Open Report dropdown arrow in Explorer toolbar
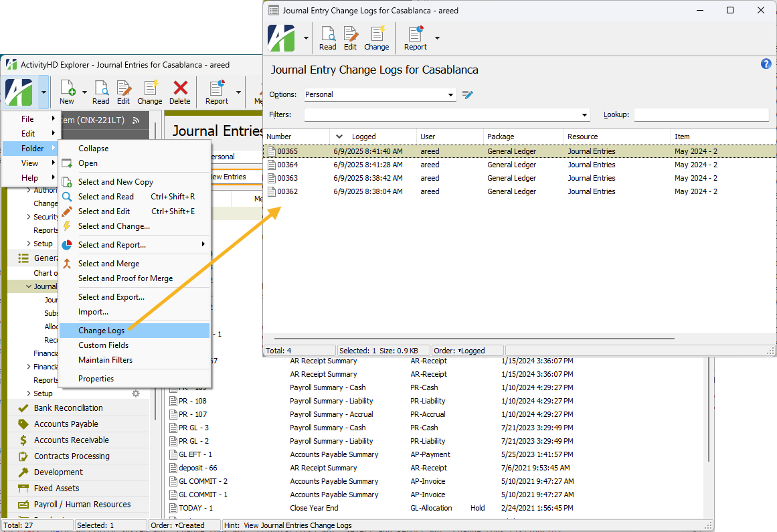The height and width of the screenshot is (532, 777). click(238, 92)
